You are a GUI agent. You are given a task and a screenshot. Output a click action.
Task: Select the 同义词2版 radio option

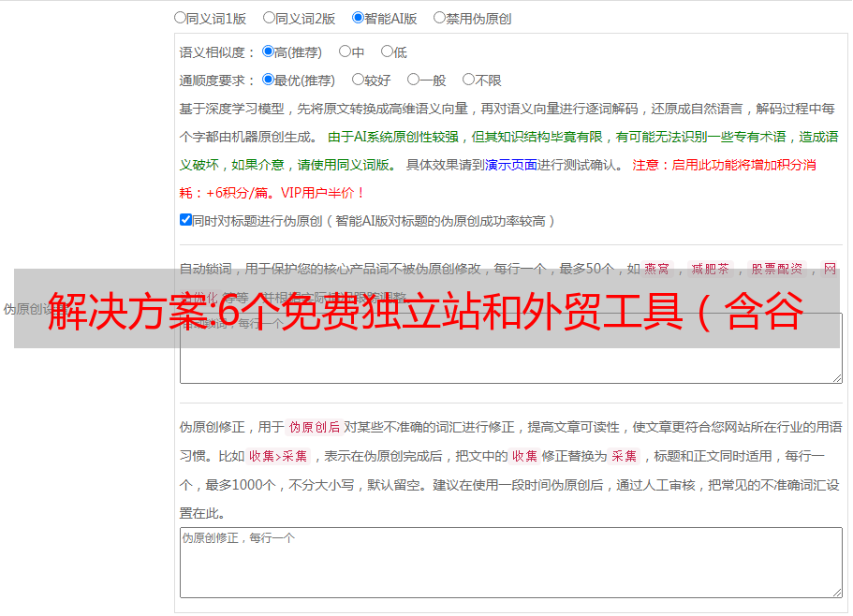click(269, 18)
